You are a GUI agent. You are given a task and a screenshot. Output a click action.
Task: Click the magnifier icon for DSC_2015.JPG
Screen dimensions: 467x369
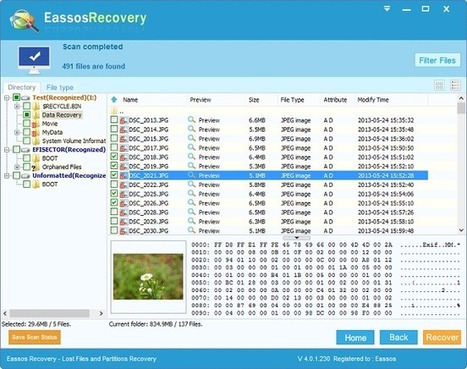coord(191,138)
